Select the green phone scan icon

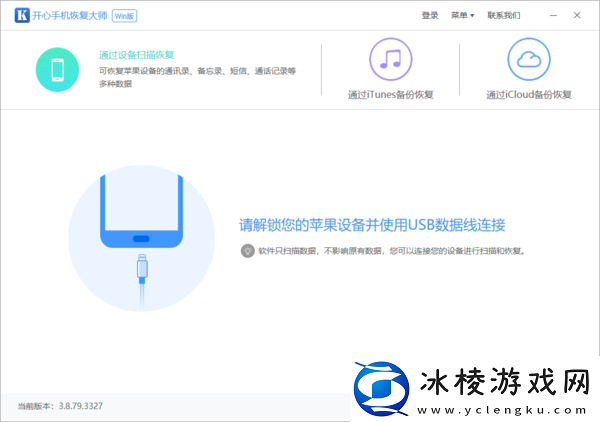[57, 70]
